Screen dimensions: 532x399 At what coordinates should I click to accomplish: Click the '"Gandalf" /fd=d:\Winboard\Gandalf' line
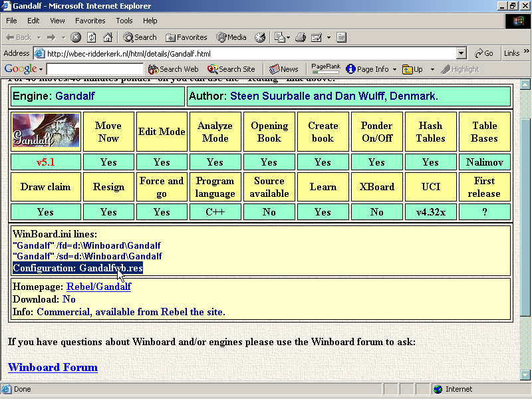point(87,245)
